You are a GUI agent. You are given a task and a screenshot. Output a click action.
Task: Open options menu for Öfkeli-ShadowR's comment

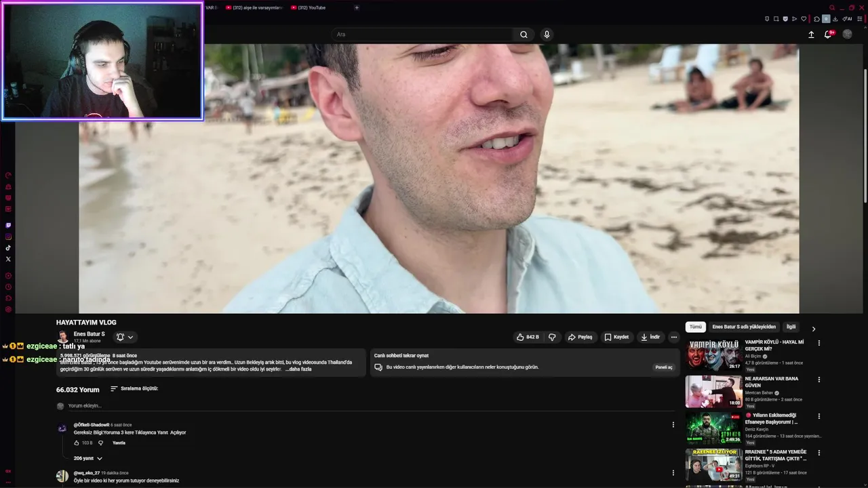click(x=673, y=425)
